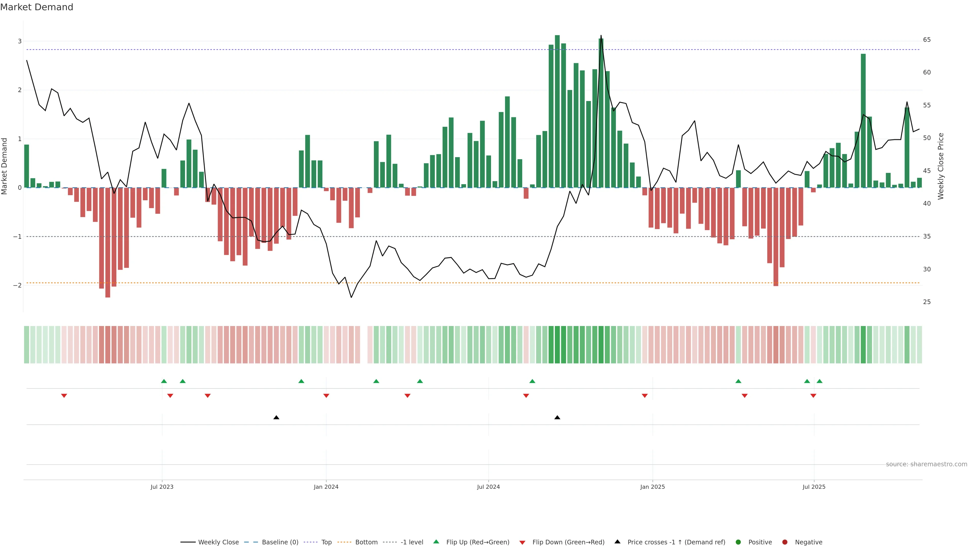Click the first green flip-up marker near Jul 2023
This screenshot has height=551, width=980.
click(164, 381)
